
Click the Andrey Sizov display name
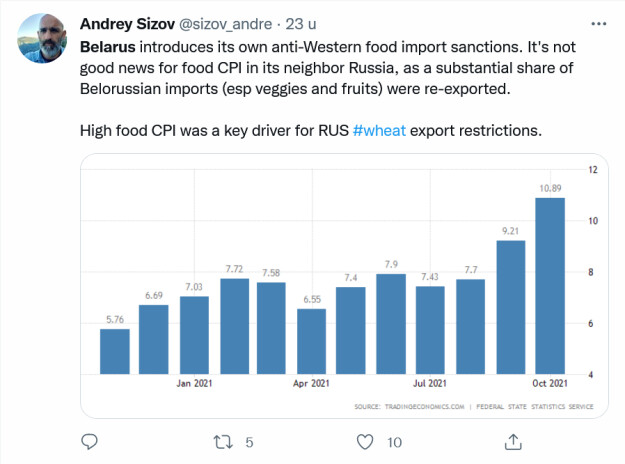[x=127, y=23]
